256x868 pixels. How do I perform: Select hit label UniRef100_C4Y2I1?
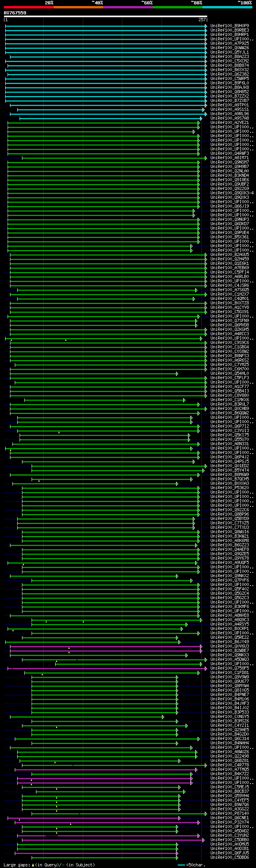[x=230, y=725]
